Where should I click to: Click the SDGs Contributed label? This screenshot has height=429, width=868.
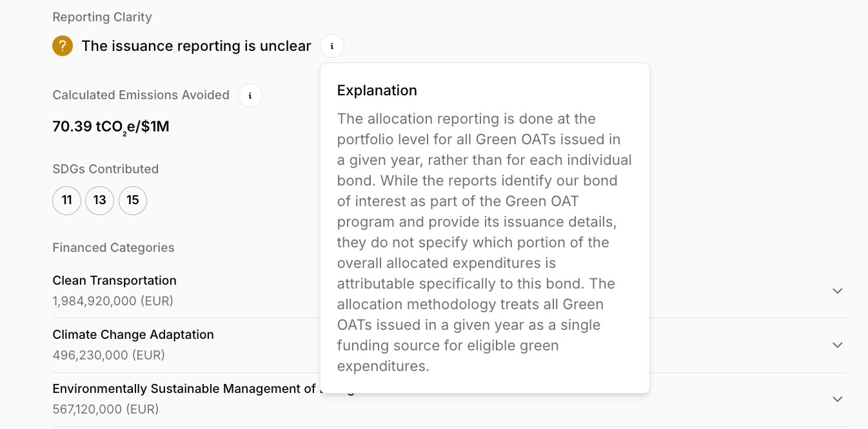pos(105,169)
